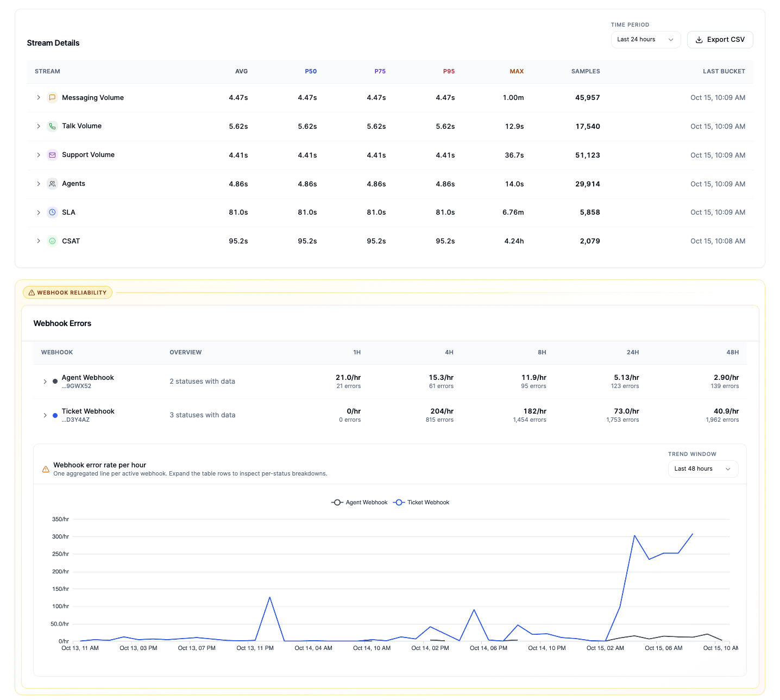Click the Agent Webhook gray status dot
Image resolution: width=780 pixels, height=700 pixels.
55,382
